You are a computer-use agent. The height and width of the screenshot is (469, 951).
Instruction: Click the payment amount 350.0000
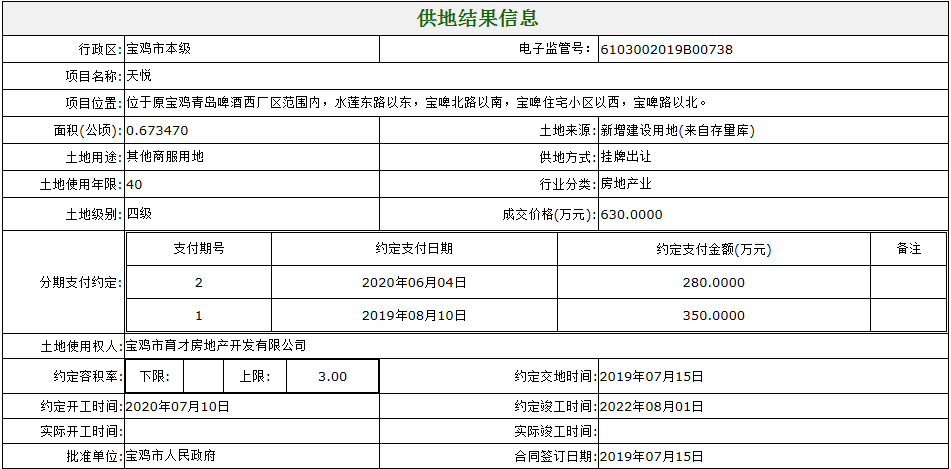[713, 315]
